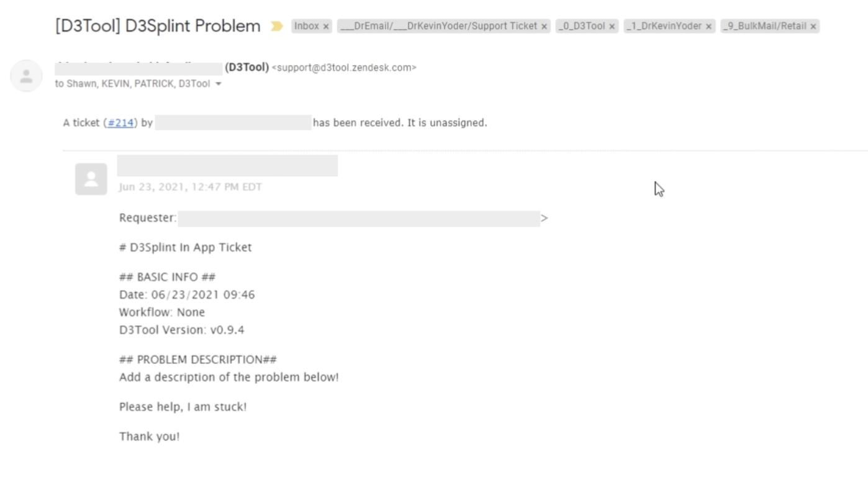Click the 'Requester:' label
Image resolution: width=868 pixels, height=482 pixels.
(x=148, y=218)
